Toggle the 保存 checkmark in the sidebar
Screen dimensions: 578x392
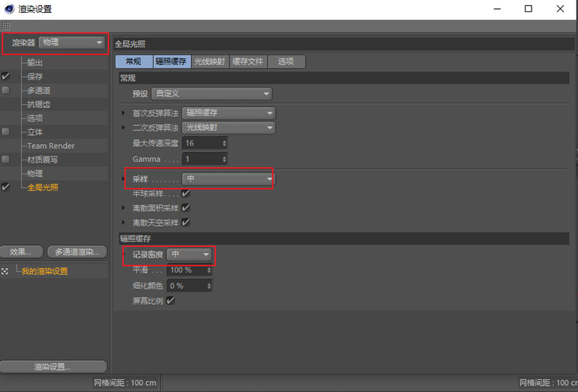(x=5, y=76)
